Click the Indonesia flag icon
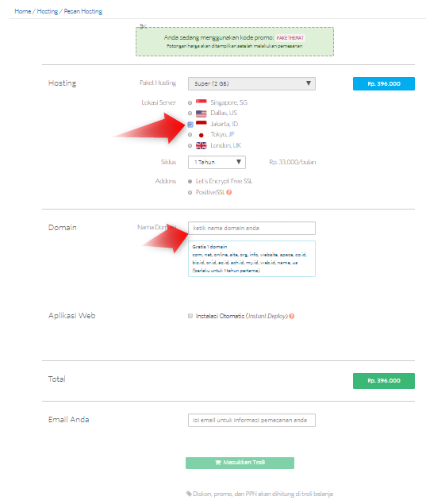This screenshot has height=504, width=426. pos(201,124)
